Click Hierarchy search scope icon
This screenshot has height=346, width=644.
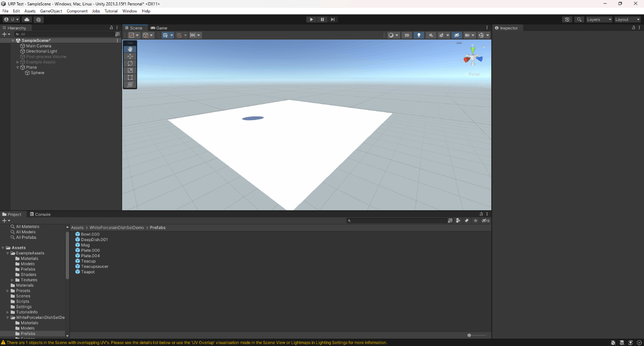point(117,34)
